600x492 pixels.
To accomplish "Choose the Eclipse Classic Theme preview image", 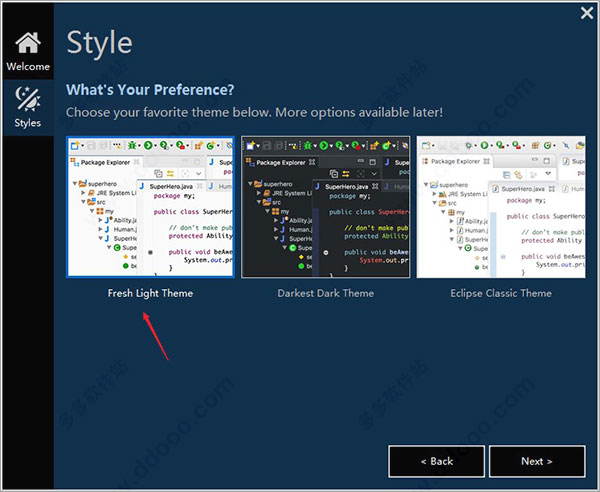I will 500,207.
